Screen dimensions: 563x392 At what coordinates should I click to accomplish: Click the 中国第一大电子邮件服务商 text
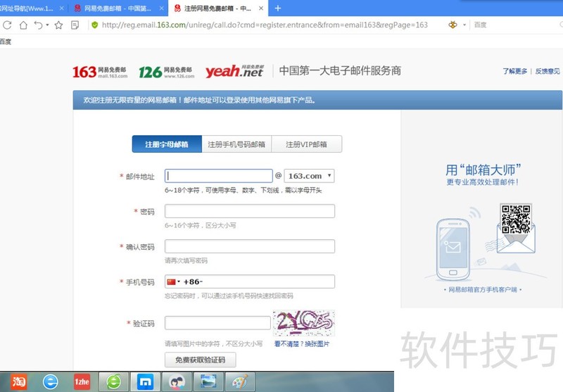pos(340,70)
